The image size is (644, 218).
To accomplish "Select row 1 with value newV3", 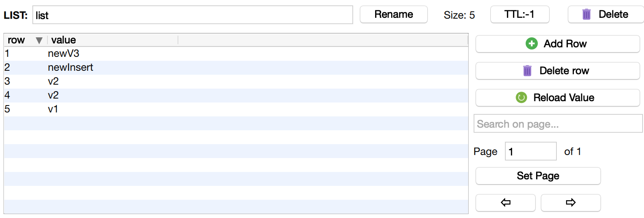I will tap(64, 54).
